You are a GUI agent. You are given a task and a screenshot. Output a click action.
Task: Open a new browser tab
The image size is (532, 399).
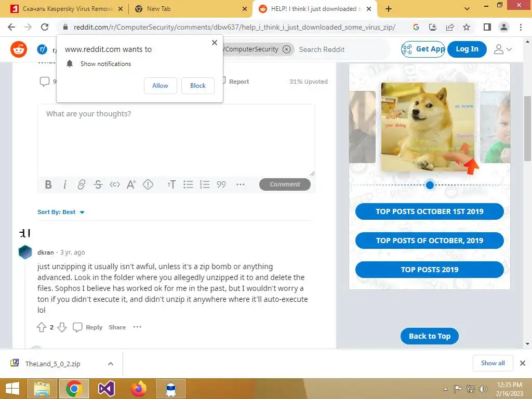pos(389,9)
